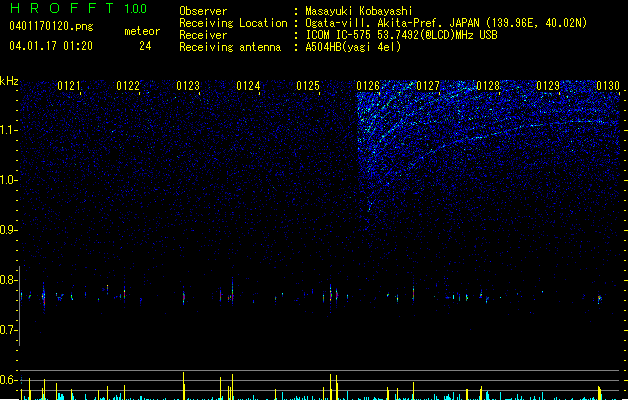
Task: Click the 0130 time marker
Action: pos(608,86)
